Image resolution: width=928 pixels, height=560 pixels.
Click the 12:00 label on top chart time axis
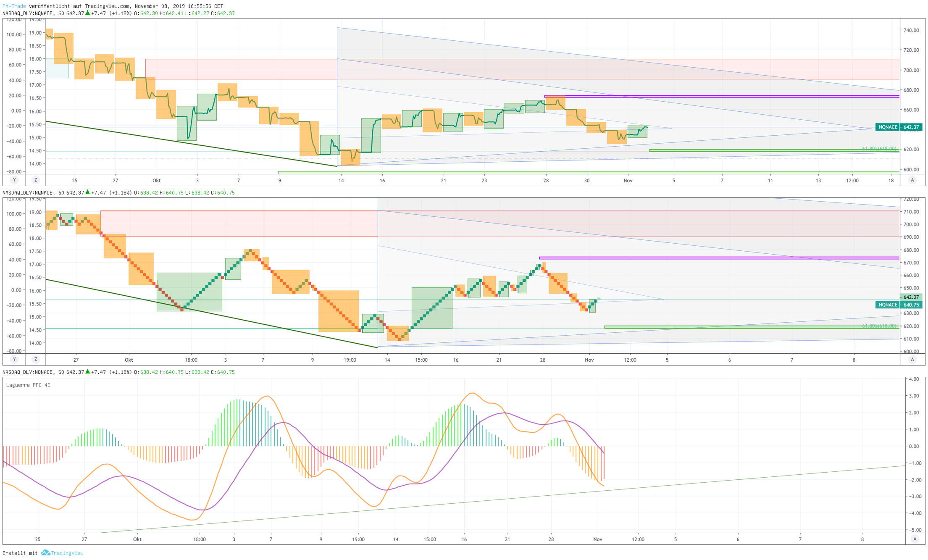(x=852, y=180)
